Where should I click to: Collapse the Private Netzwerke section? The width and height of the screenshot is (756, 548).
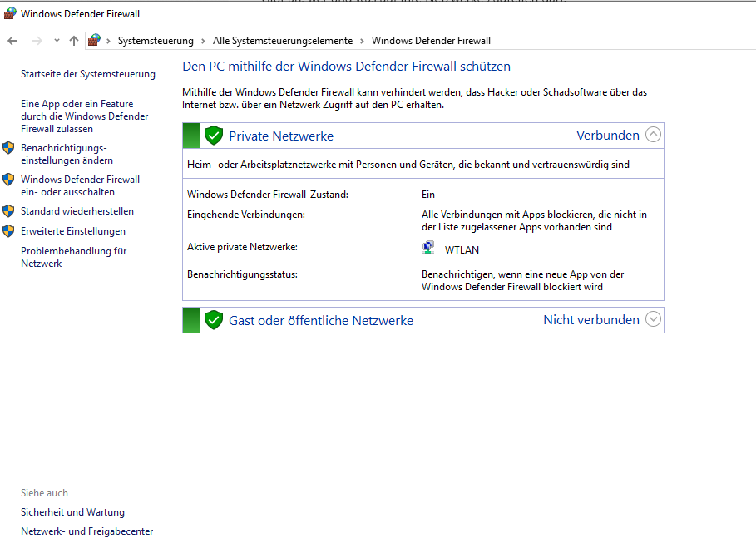tap(654, 135)
